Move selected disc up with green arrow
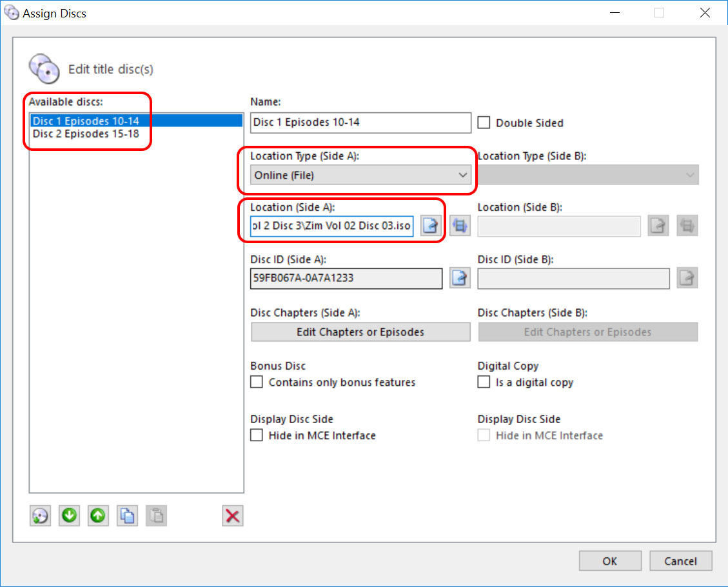Screen dimensions: 728x587 click(x=99, y=516)
